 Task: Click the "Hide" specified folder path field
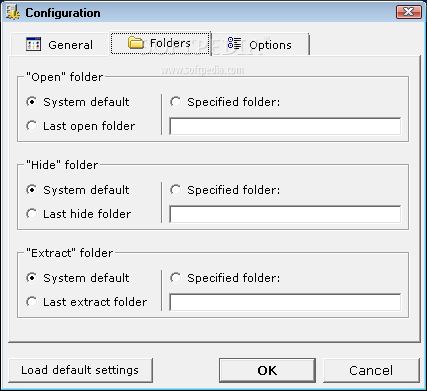click(285, 214)
